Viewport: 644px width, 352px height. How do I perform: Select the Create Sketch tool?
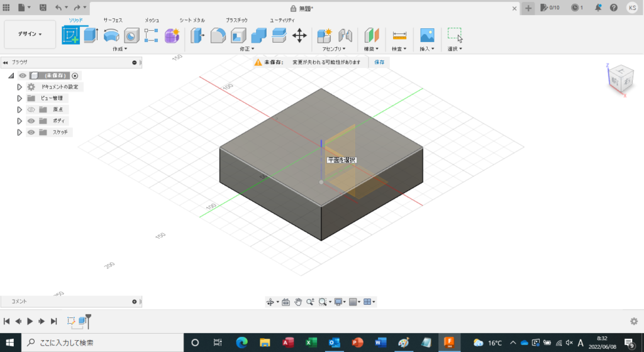pyautogui.click(x=70, y=35)
